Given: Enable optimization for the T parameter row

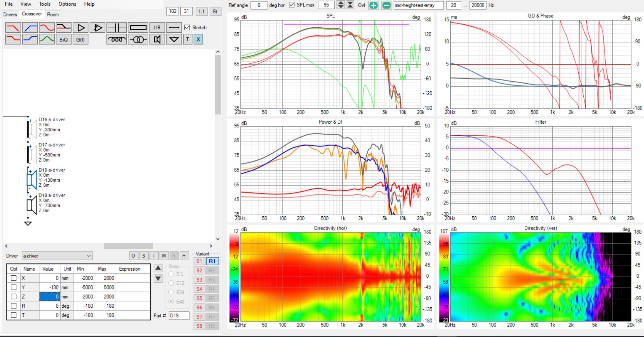Looking at the screenshot, I should pyautogui.click(x=13, y=315).
